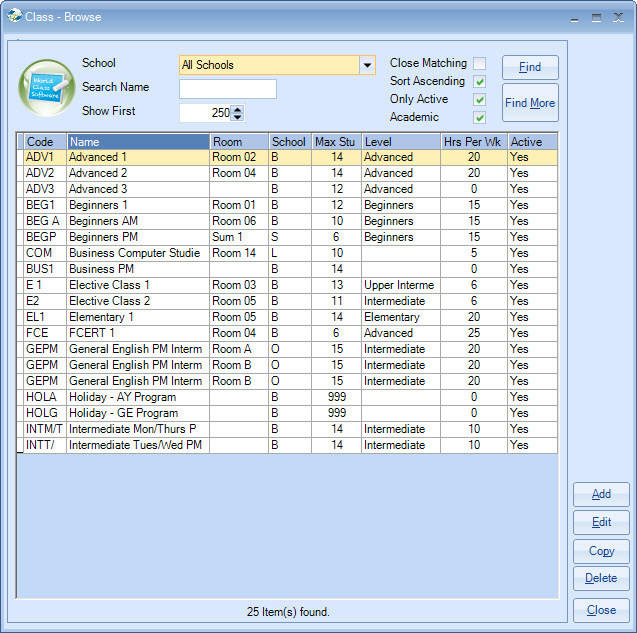Click the Room 06 cell
The image size is (637, 633).
pos(239,221)
